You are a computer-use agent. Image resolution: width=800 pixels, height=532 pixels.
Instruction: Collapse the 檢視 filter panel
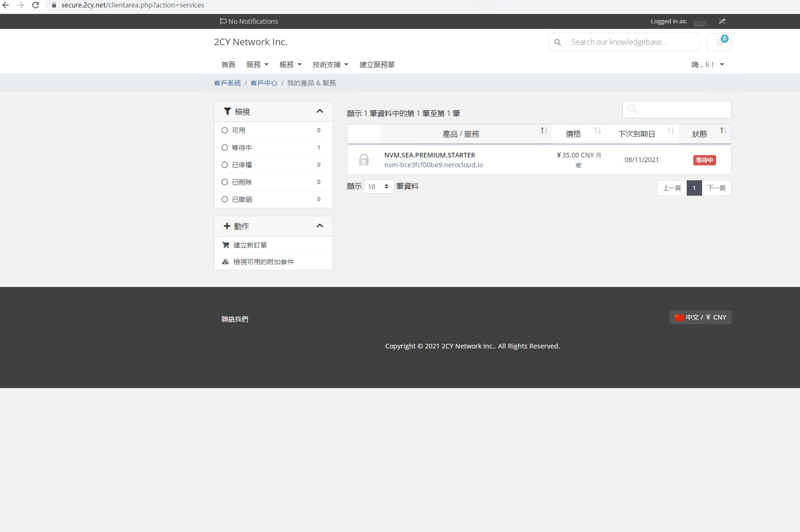pyautogui.click(x=320, y=111)
